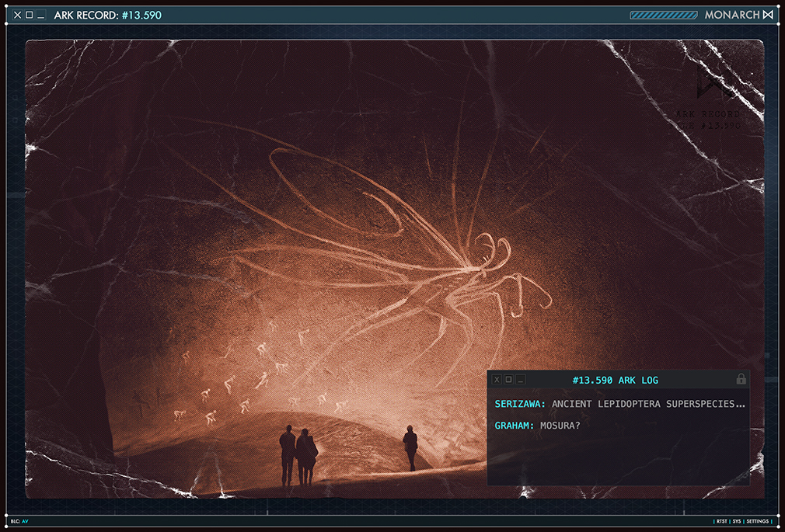Click the giant moth cave painting

click(412, 249)
